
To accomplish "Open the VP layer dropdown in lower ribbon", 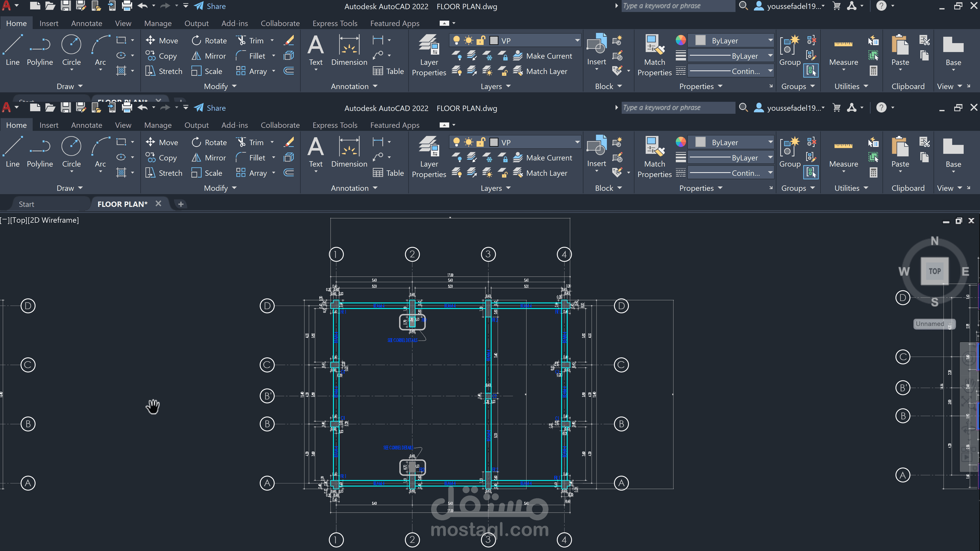I will click(577, 142).
